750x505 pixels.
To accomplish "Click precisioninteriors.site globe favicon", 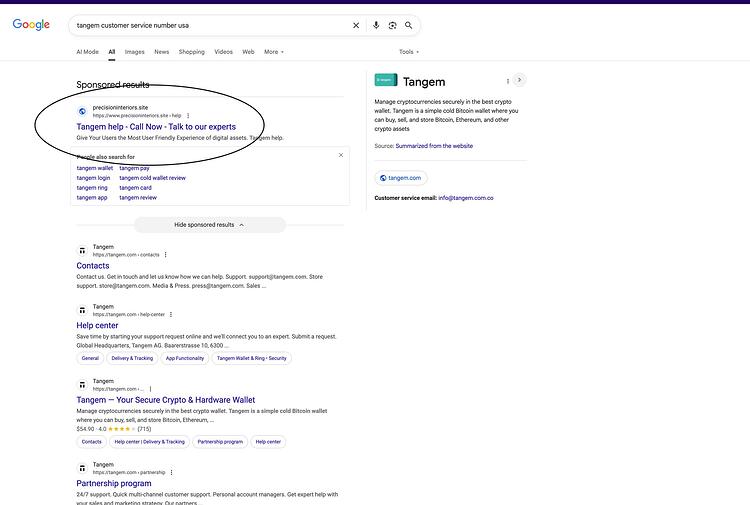I will pyautogui.click(x=82, y=111).
